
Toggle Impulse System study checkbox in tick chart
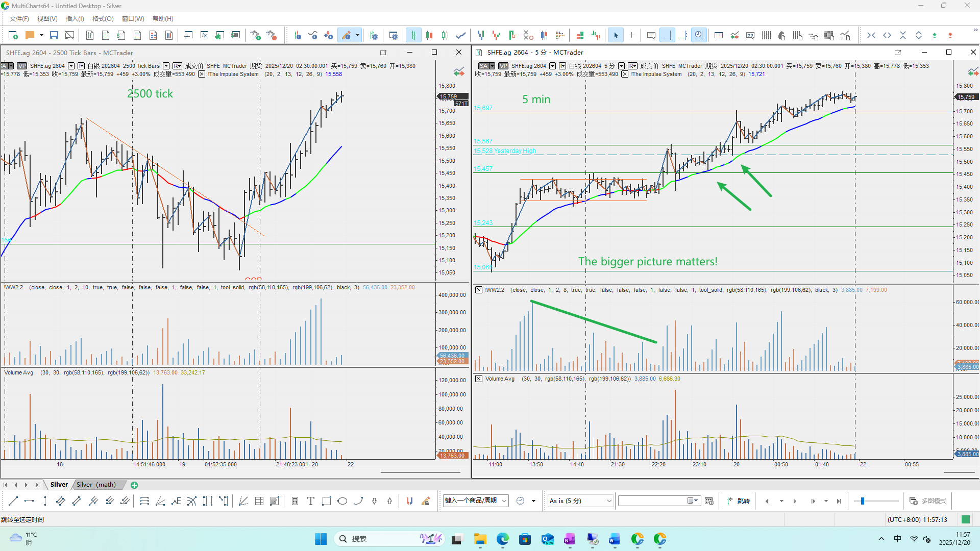(x=202, y=74)
